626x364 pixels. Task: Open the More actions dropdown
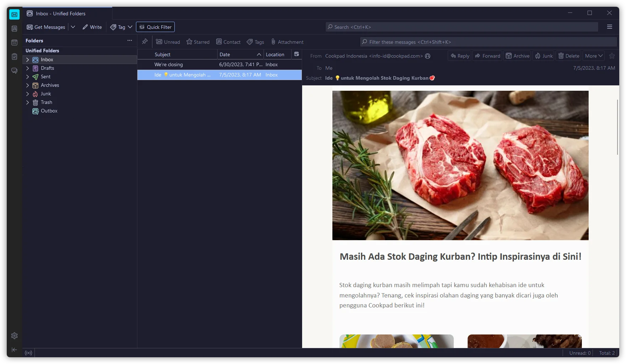click(594, 56)
